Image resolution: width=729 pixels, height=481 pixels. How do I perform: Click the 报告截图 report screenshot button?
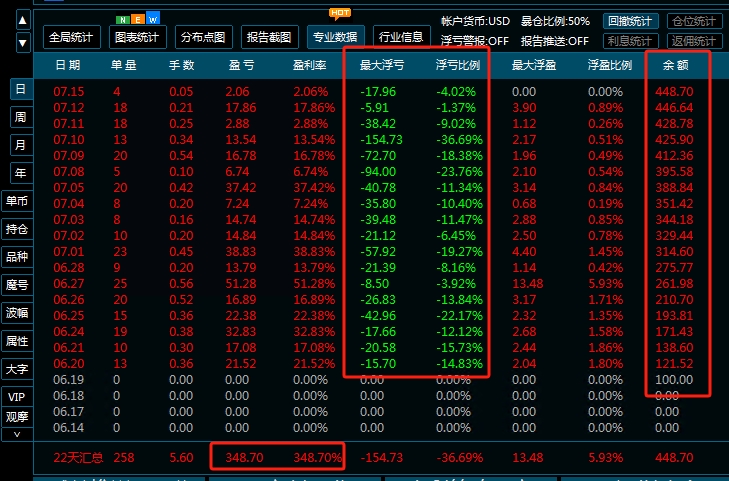[x=270, y=37]
